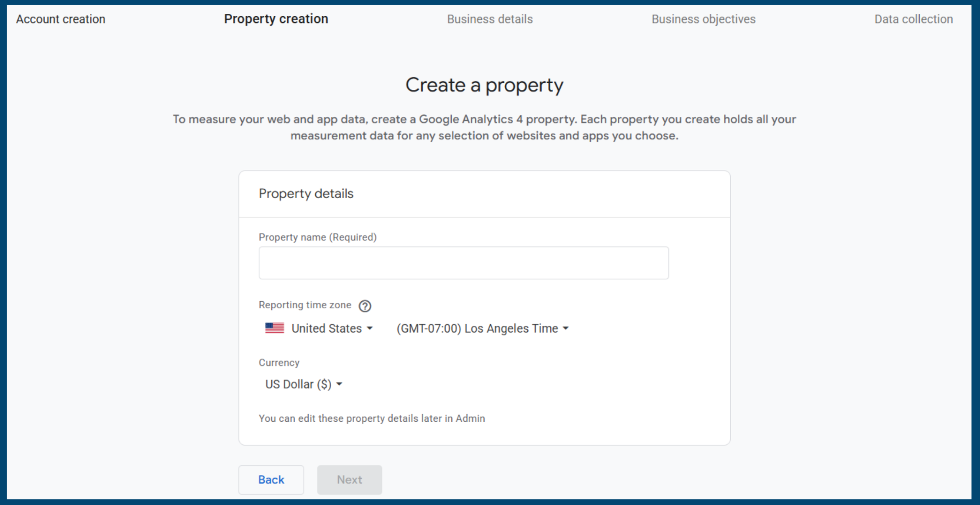
Task: Click the 'edit these property details later' note
Action: pos(372,418)
